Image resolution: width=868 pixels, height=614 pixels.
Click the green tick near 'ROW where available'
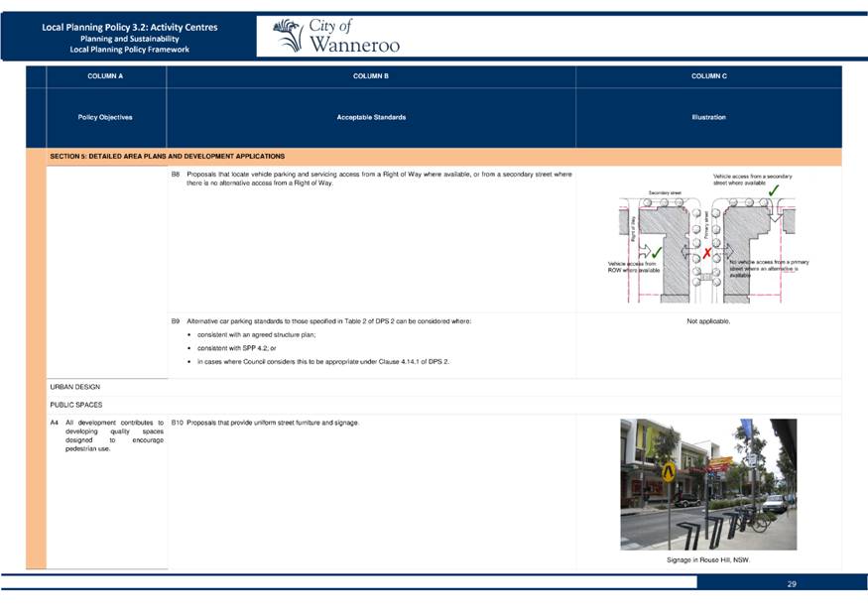point(657,253)
